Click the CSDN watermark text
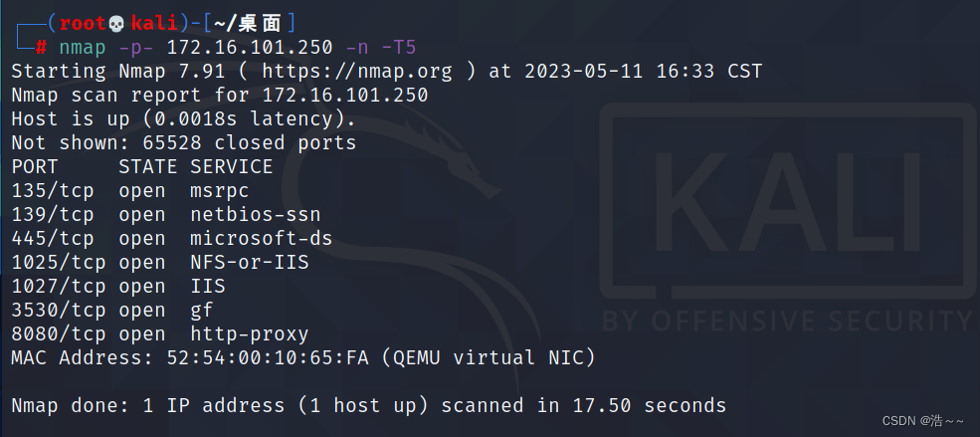 click(x=923, y=421)
